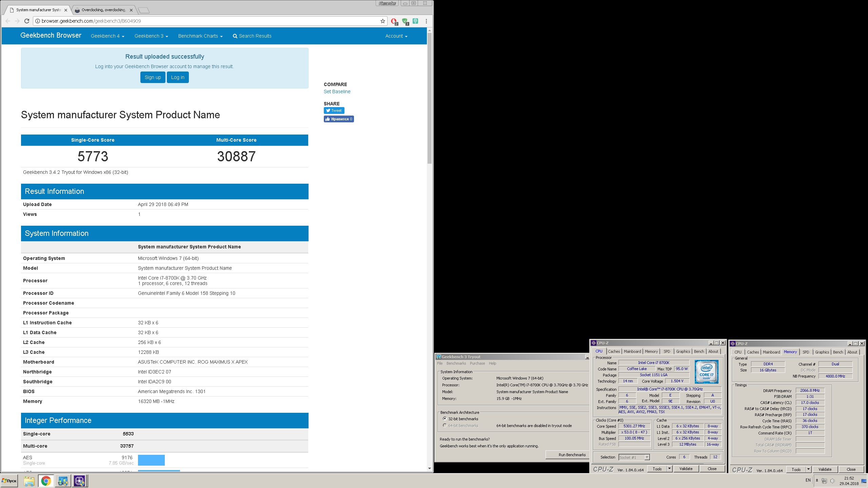Select the 64-bit benchmarks radio button
This screenshot has height=488, width=868.
[x=445, y=426]
